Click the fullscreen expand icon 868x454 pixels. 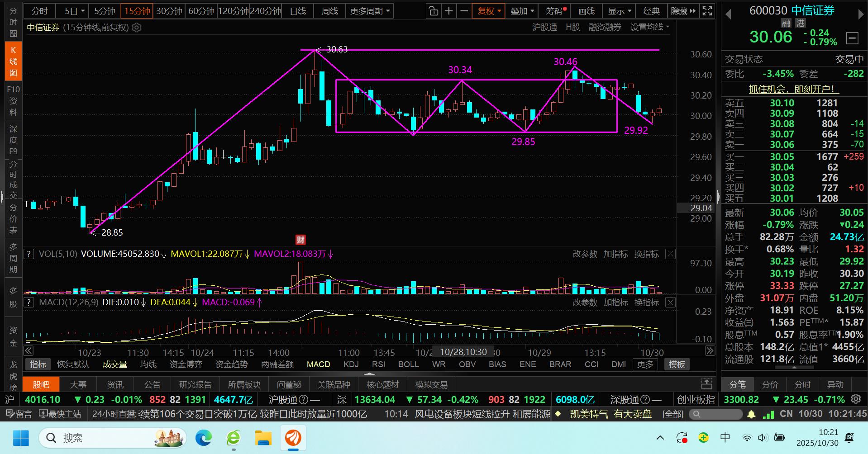pyautogui.click(x=707, y=11)
